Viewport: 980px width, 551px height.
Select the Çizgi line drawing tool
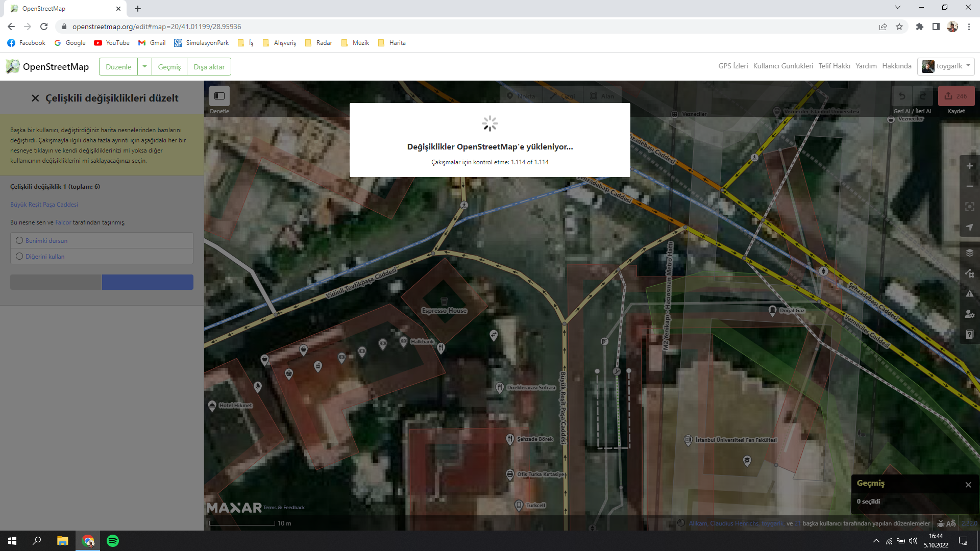(x=562, y=95)
